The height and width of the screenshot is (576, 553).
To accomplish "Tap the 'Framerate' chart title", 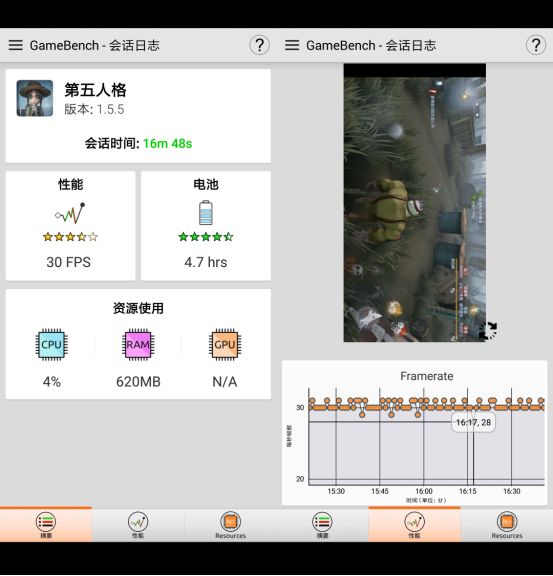I will point(427,376).
